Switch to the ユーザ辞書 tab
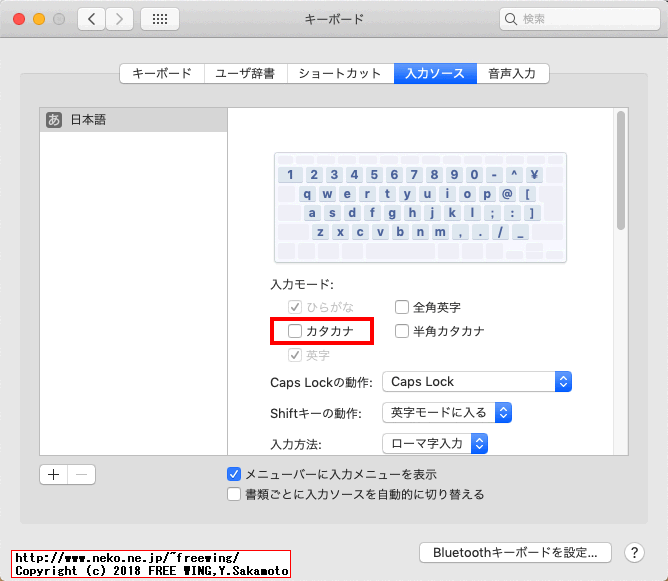 (245, 74)
